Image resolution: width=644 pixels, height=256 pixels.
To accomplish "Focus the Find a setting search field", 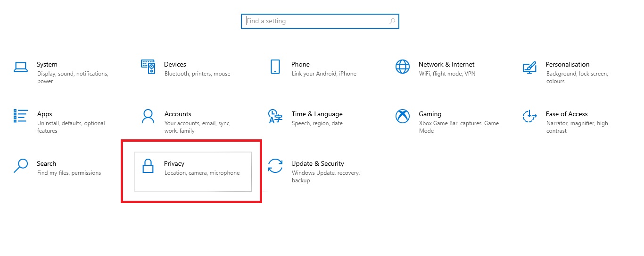I will 320,21.
